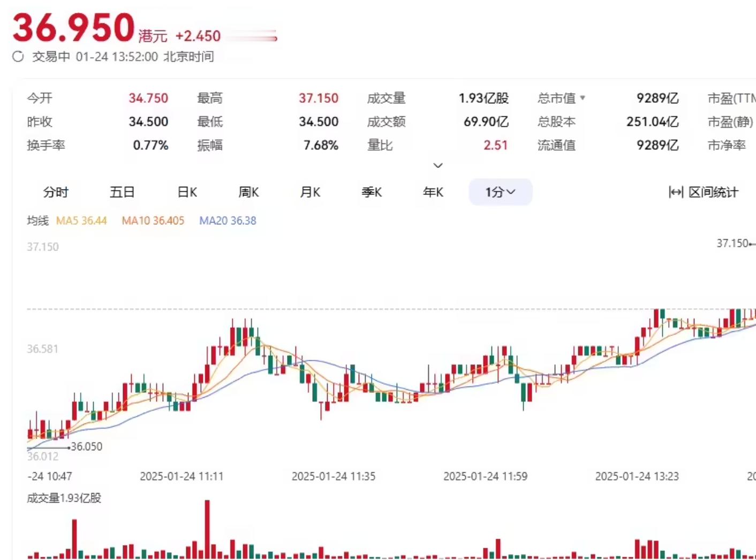The height and width of the screenshot is (560, 756).
Task: Click the 36.581 axis label
Action: tap(43, 349)
